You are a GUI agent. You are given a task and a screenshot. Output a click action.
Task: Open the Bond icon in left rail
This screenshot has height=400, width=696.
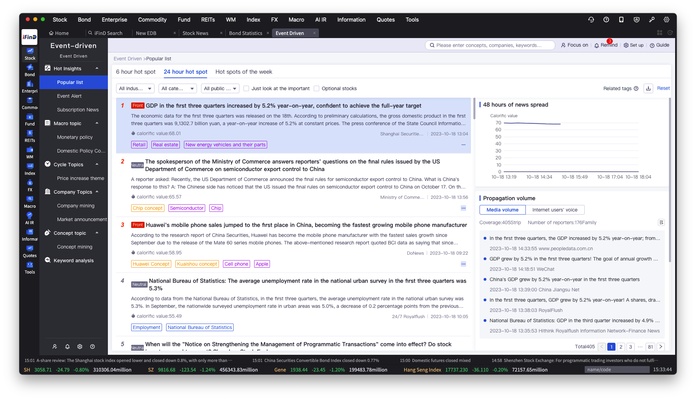[30, 70]
